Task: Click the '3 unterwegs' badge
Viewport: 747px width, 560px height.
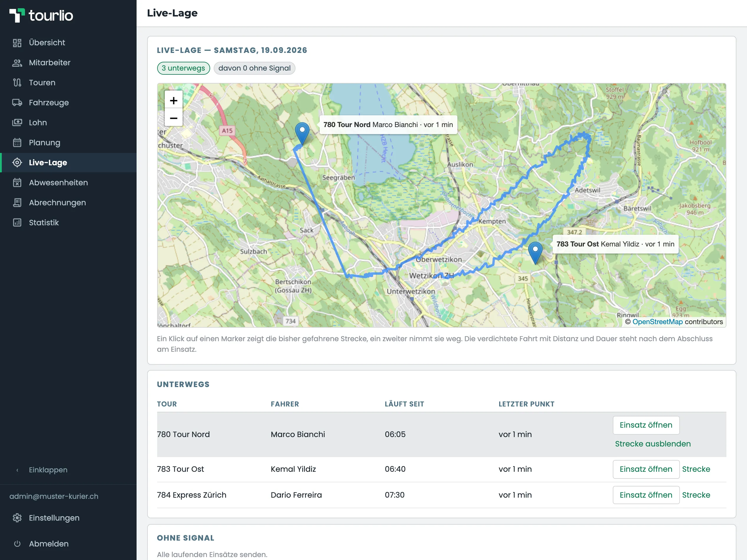Action: [183, 68]
